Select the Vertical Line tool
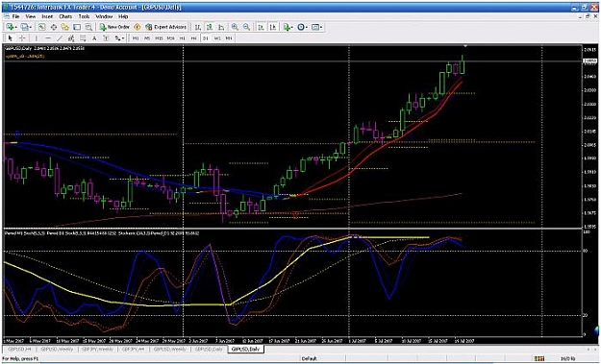The width and height of the screenshot is (601, 364). tap(36, 38)
